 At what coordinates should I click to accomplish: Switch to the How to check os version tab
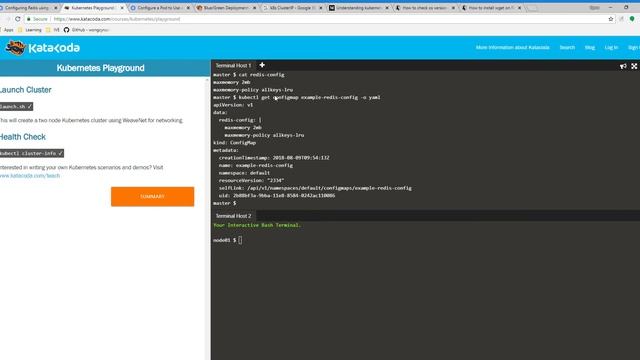[424, 8]
